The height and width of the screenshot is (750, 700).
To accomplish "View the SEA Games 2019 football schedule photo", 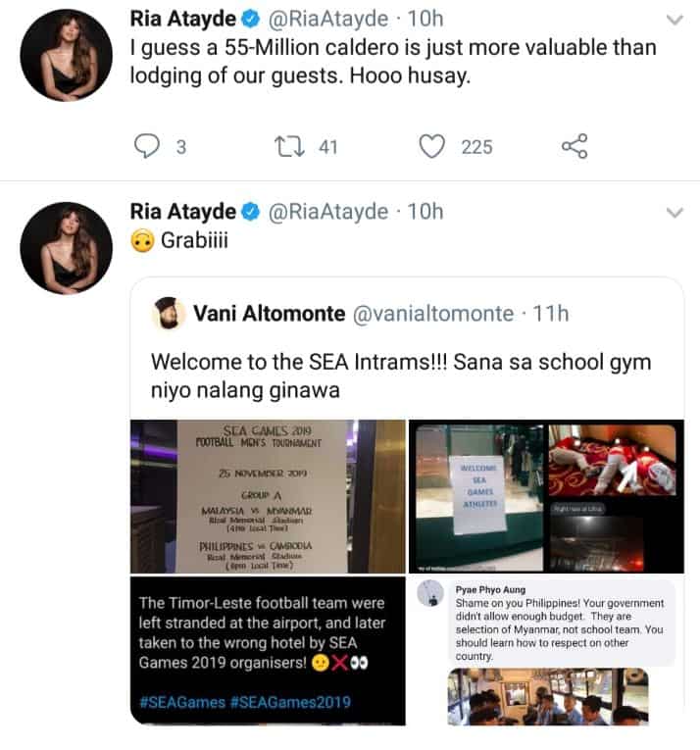I will pyautogui.click(x=268, y=496).
